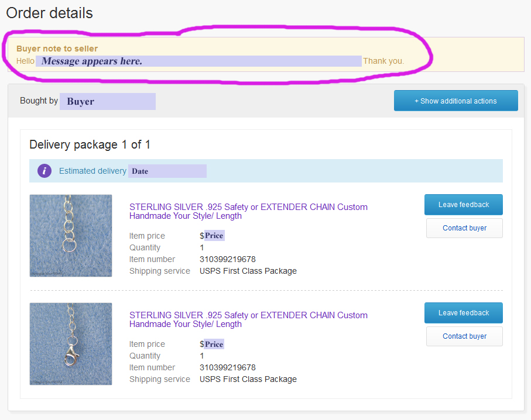
Task: Leave feedback for second extender chain item
Action: click(464, 313)
